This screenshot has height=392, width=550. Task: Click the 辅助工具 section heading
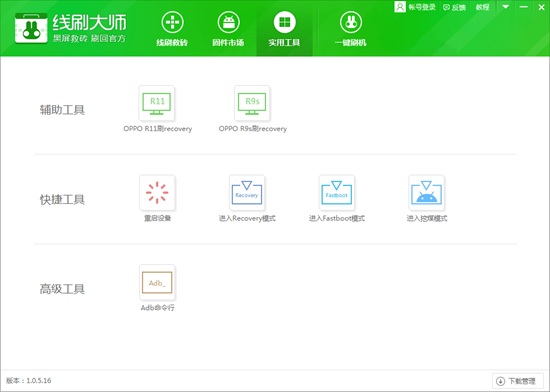62,110
